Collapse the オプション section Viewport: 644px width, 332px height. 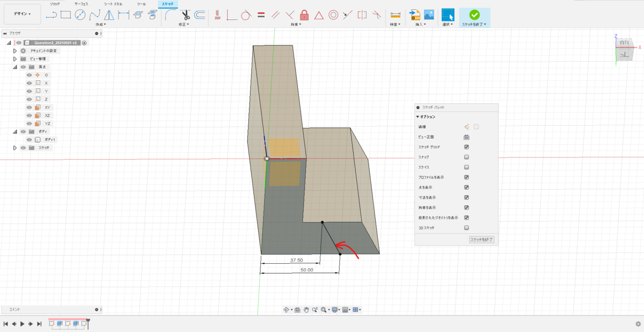(418, 117)
